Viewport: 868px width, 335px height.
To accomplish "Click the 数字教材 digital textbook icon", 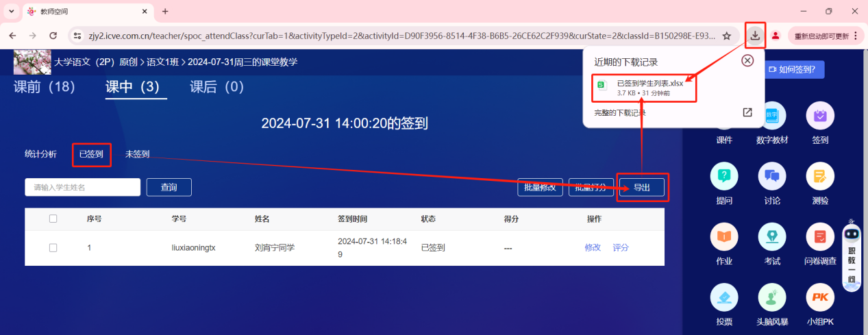I will click(771, 116).
